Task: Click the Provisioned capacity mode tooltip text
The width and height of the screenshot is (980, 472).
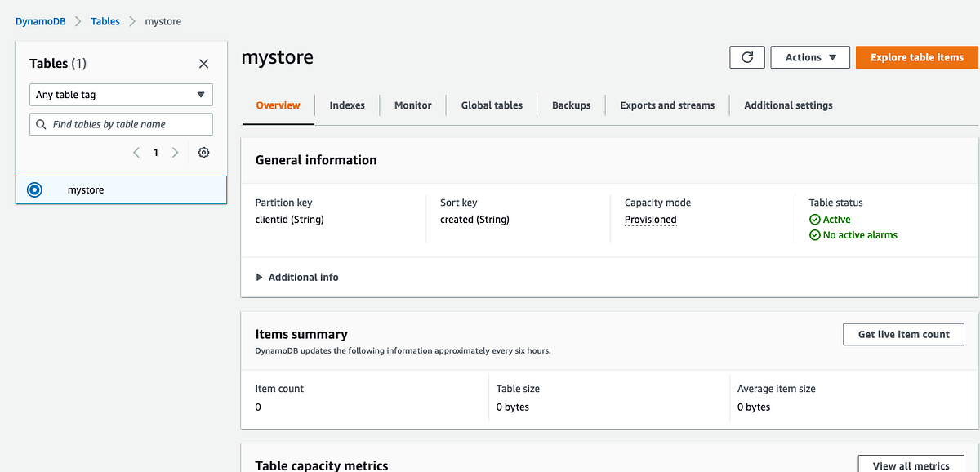Action: [650, 219]
